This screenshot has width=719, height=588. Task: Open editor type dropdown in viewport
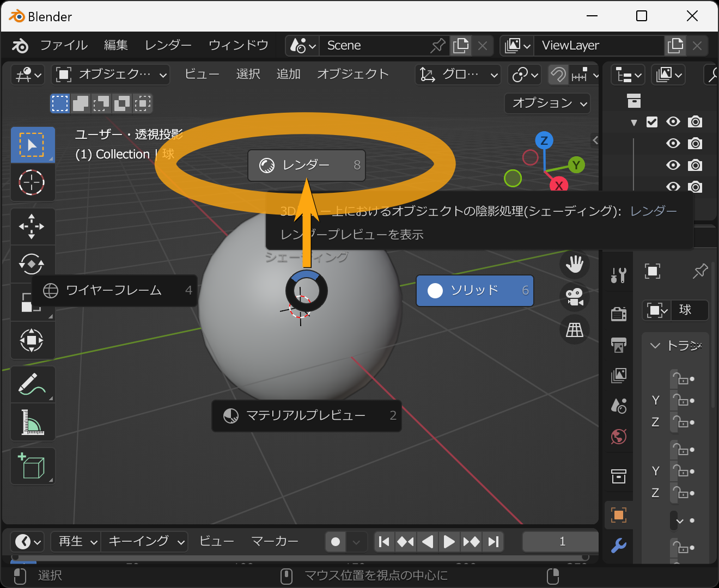28,75
